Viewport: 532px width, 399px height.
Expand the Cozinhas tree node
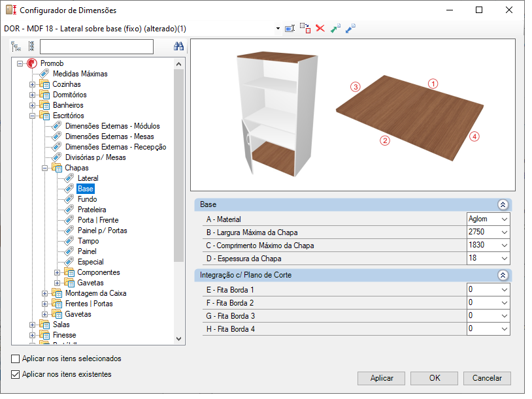(x=32, y=84)
